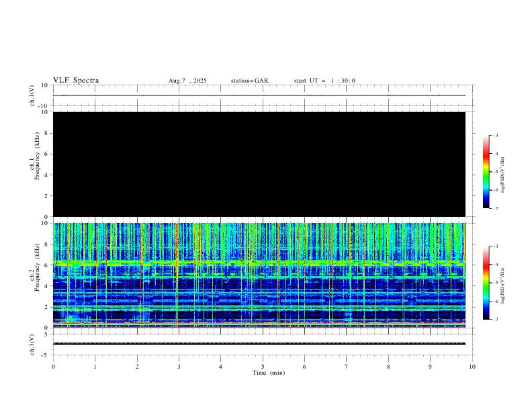
Task: Click time-axis tick label "0"
Action: [x=53, y=367]
